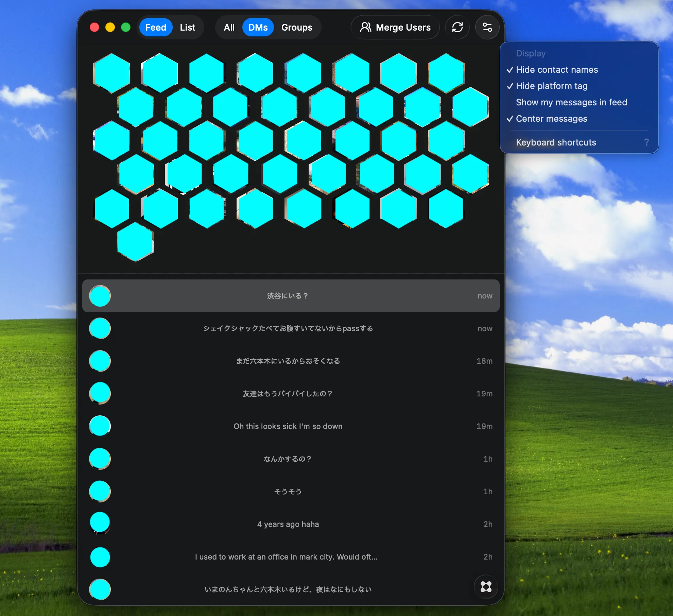Click avatar beside Oh this looks sick message
Image resolution: width=673 pixels, height=616 pixels.
pyautogui.click(x=100, y=426)
